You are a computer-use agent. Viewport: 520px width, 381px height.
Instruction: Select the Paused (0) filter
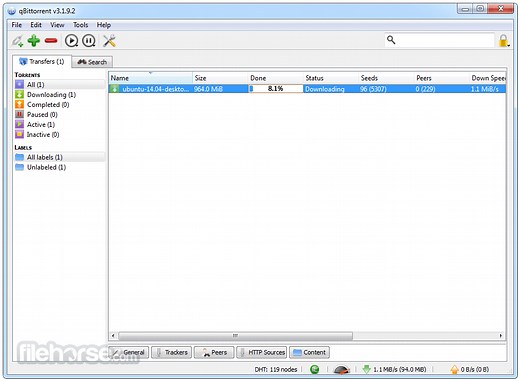60,115
